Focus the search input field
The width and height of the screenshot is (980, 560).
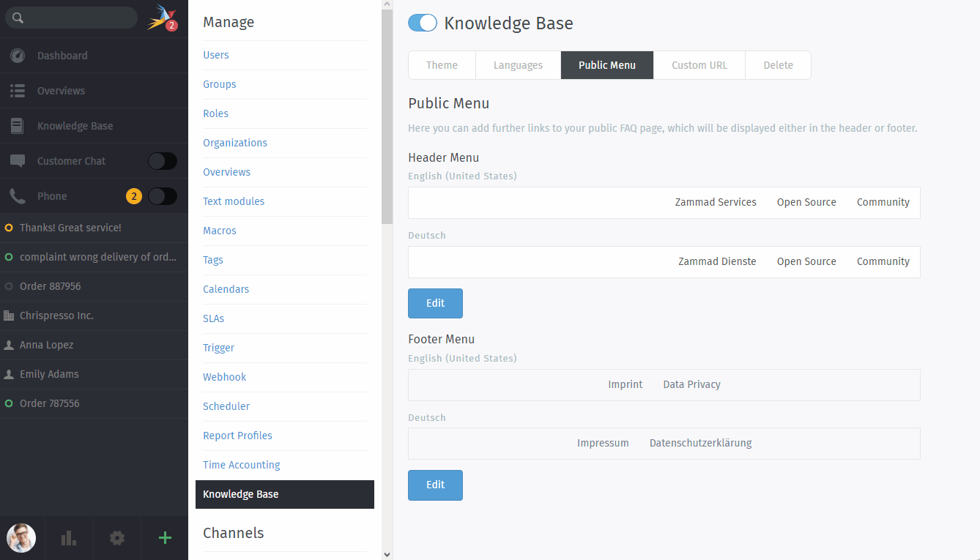(x=71, y=18)
